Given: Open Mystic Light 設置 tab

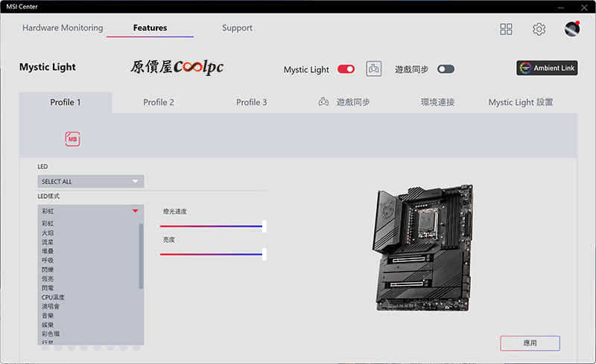Looking at the screenshot, I should [520, 102].
